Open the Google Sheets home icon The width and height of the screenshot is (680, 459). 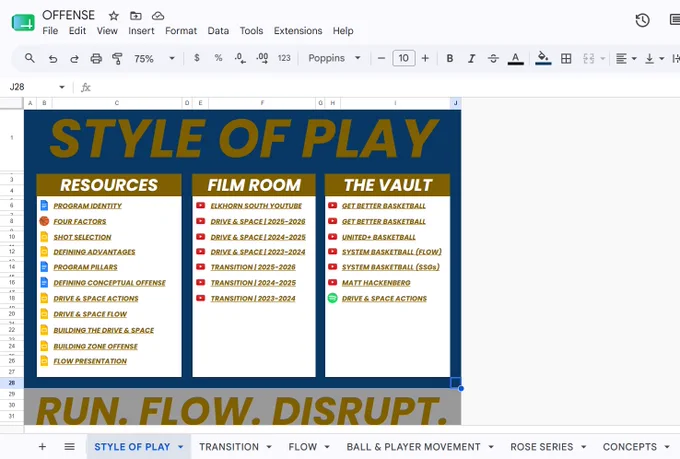coord(23,23)
